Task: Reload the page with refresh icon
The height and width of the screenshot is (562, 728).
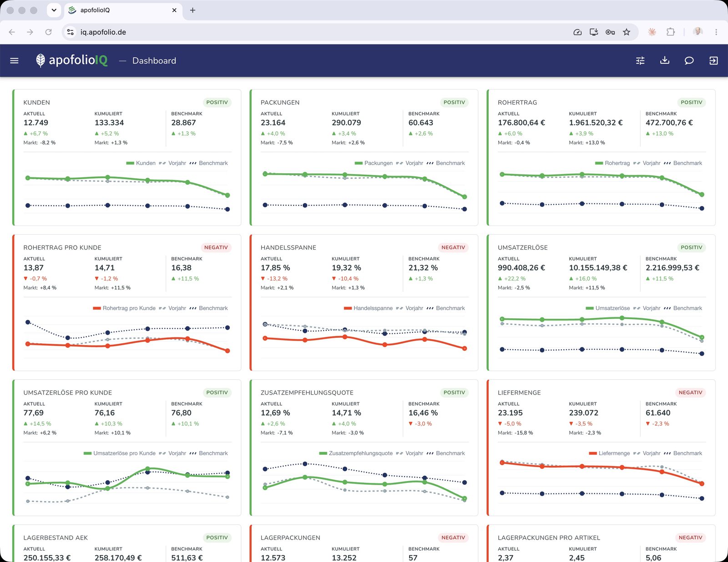Action: pos(48,32)
